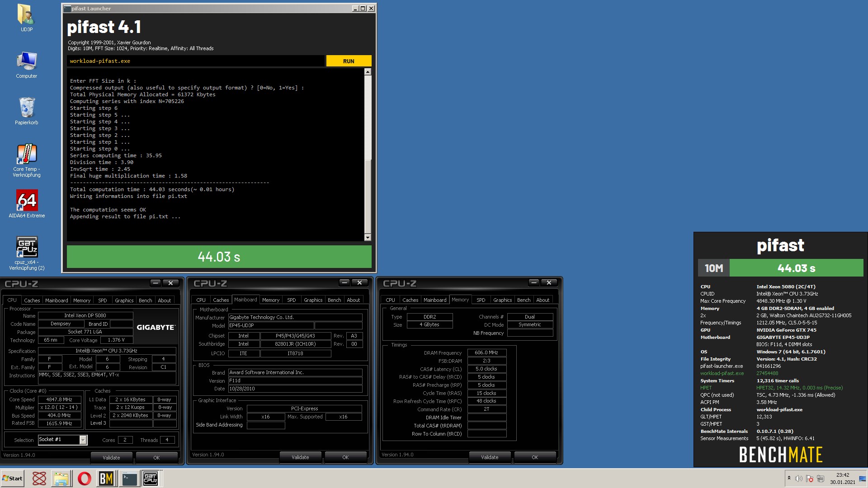Click the workload-pifast.exe input field
Screen dimensions: 868x488
click(196, 61)
